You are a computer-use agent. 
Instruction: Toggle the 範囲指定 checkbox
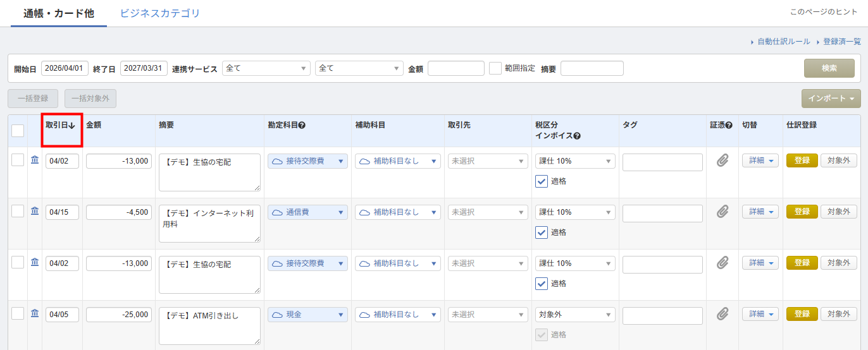(495, 68)
